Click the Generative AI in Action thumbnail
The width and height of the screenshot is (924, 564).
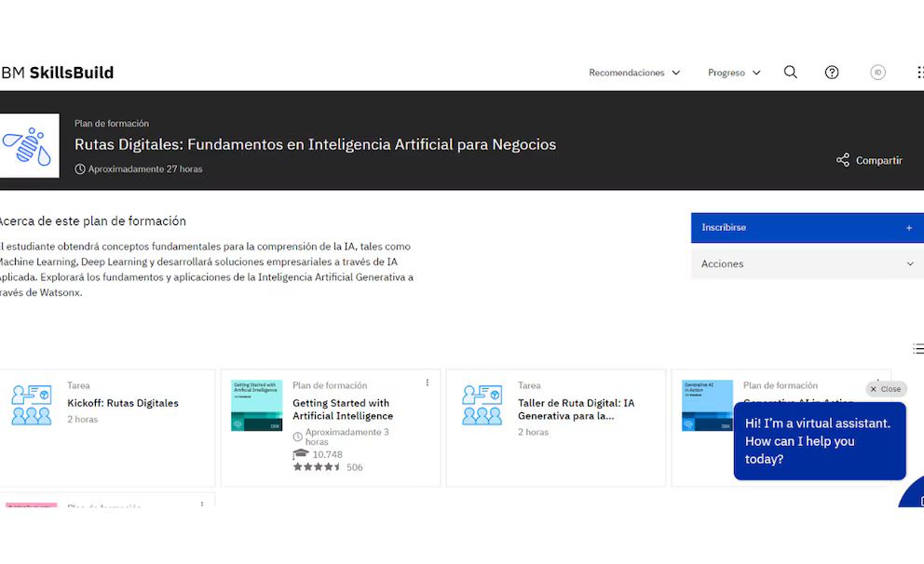(x=707, y=405)
